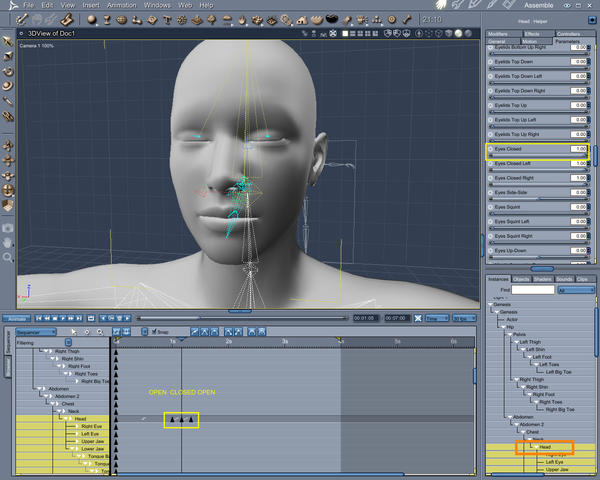Viewport: 600px width, 480px height.
Task: Select Head in the instances tree
Action: coord(544,446)
